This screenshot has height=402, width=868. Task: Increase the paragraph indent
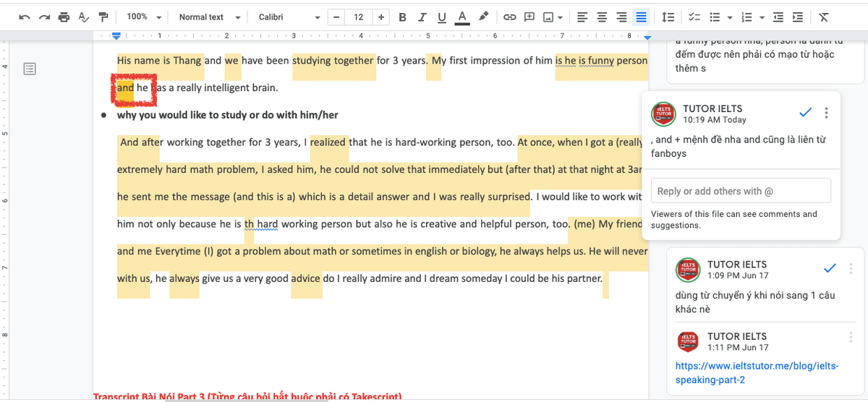(798, 17)
